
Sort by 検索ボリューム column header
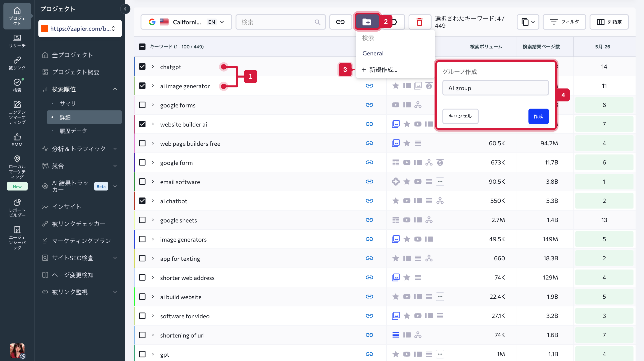pos(486,47)
